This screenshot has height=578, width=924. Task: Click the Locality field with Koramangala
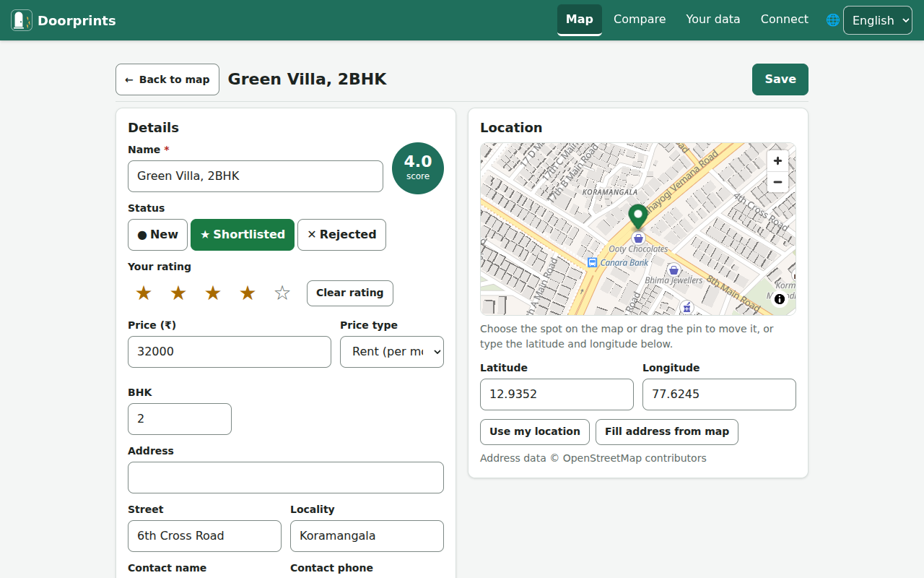[x=367, y=536]
